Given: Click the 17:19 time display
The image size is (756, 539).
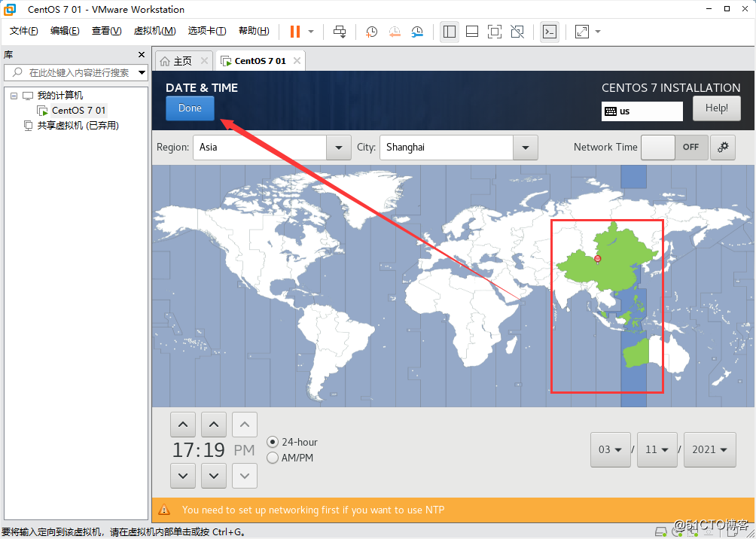Looking at the screenshot, I should [199, 450].
